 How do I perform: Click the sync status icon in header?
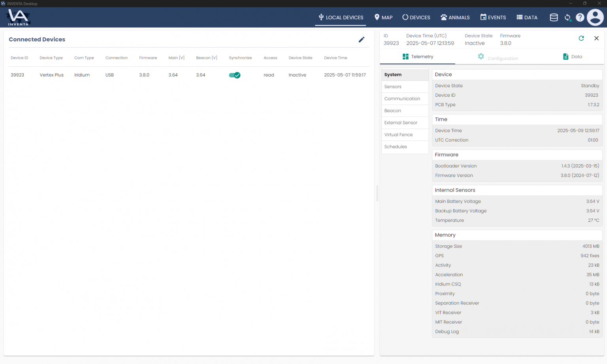point(567,17)
